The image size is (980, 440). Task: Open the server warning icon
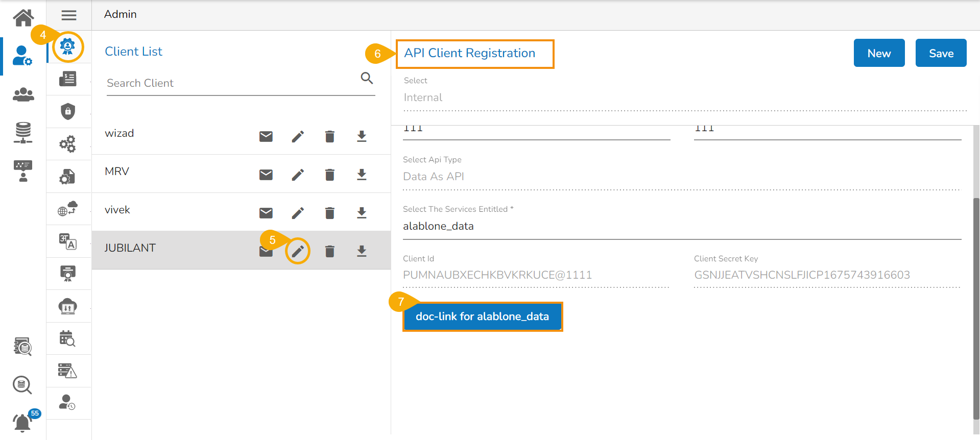pyautogui.click(x=67, y=371)
